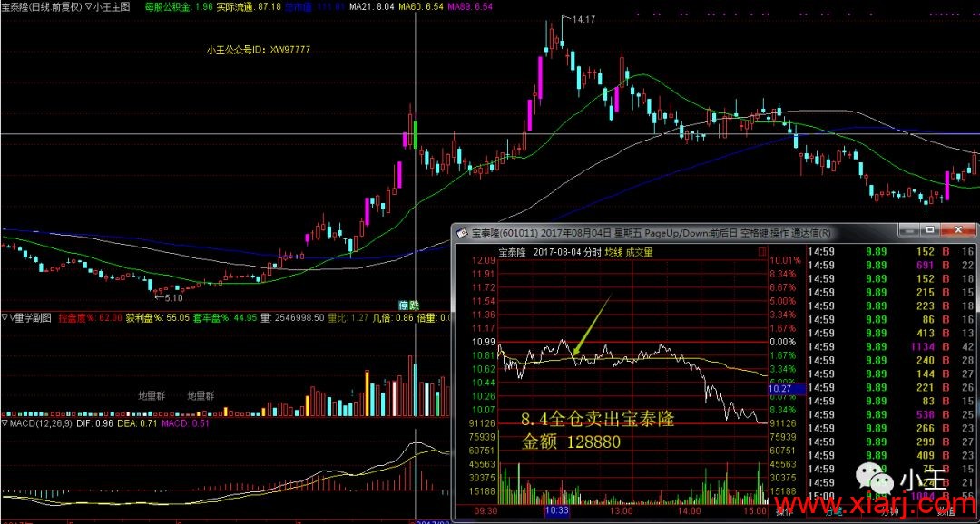Click the small red switch icon above 10.01%
This screenshot has height=524, width=980.
tap(762, 252)
